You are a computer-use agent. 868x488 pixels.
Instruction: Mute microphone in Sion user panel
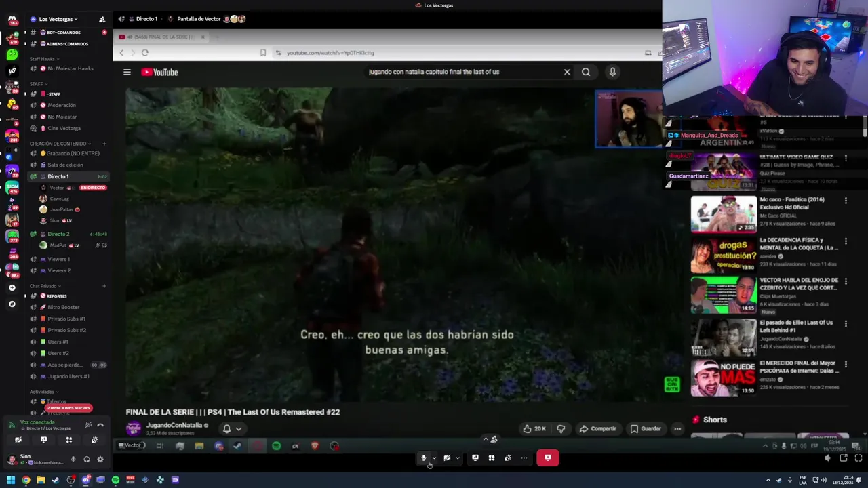click(x=73, y=460)
